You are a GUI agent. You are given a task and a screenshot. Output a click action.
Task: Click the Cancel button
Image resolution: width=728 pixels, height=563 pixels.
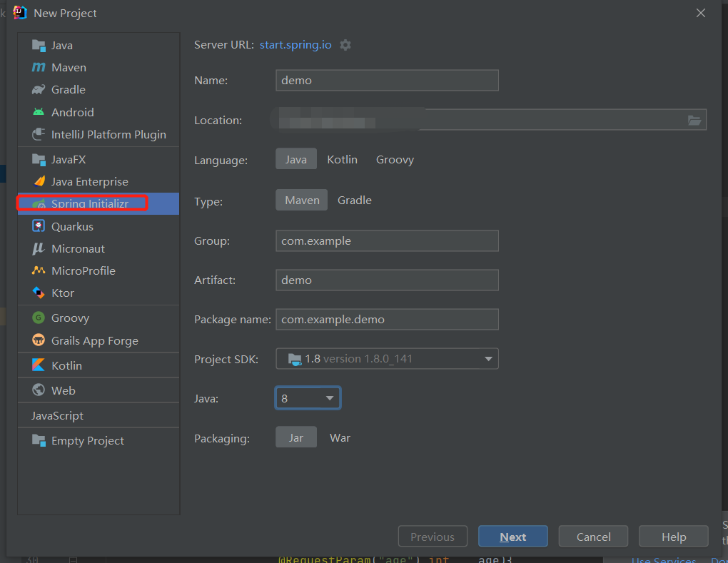593,537
